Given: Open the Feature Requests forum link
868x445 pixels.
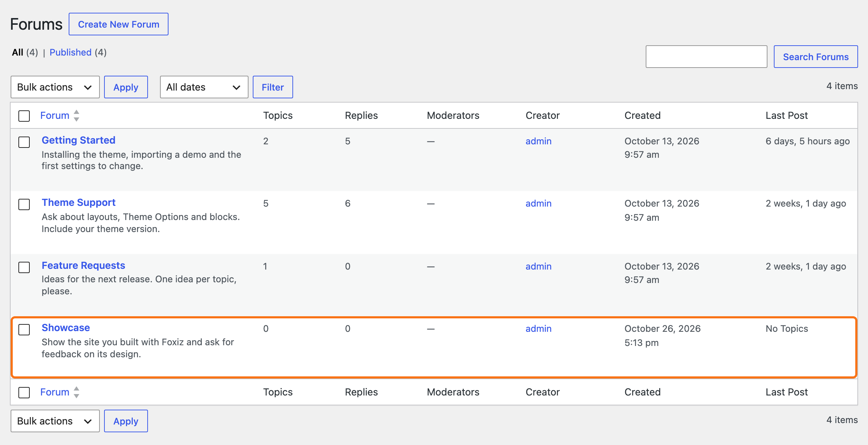Looking at the screenshot, I should [84, 265].
